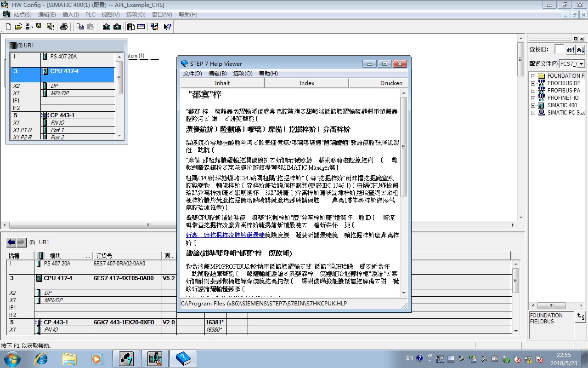Expand the PROFIBUS DP tree node
Image resolution: width=588 pixels, height=368 pixels.
click(x=533, y=83)
